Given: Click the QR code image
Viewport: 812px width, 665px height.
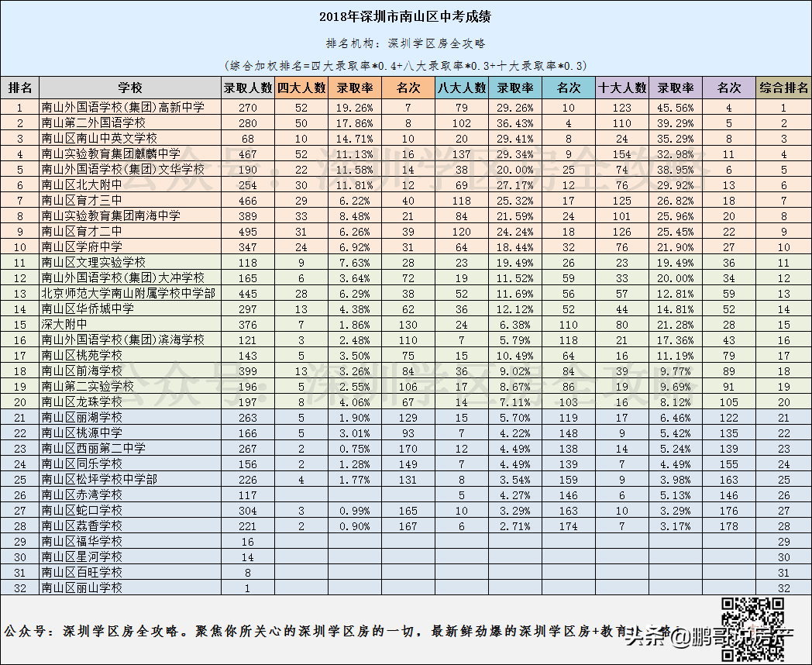Looking at the screenshot, I should point(752,629).
